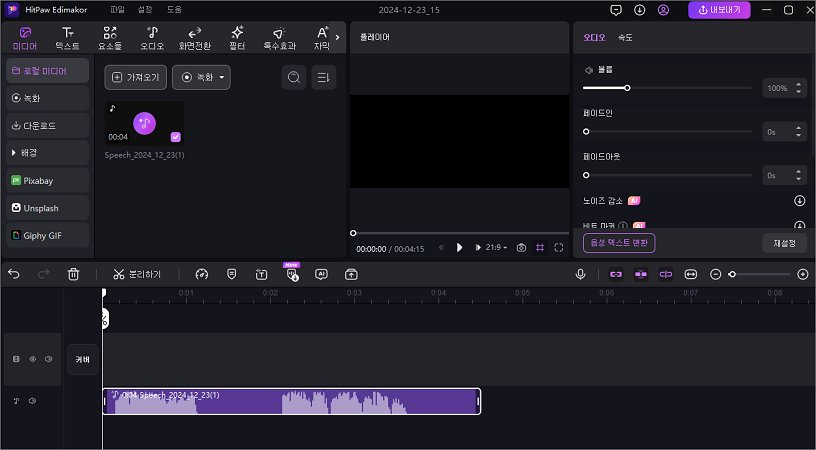Open the Pixabay media source
816x450 pixels.
pos(47,181)
